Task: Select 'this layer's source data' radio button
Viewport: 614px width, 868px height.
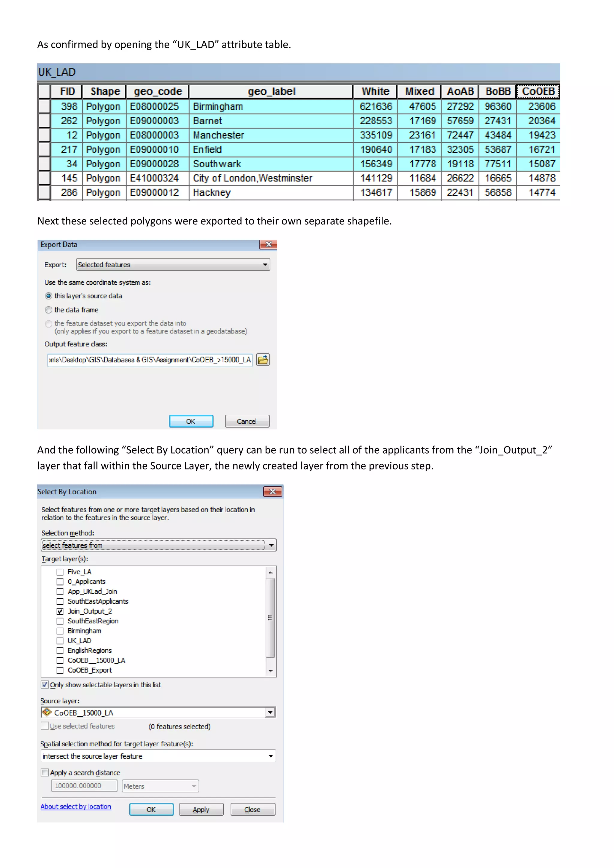Action: (49, 296)
